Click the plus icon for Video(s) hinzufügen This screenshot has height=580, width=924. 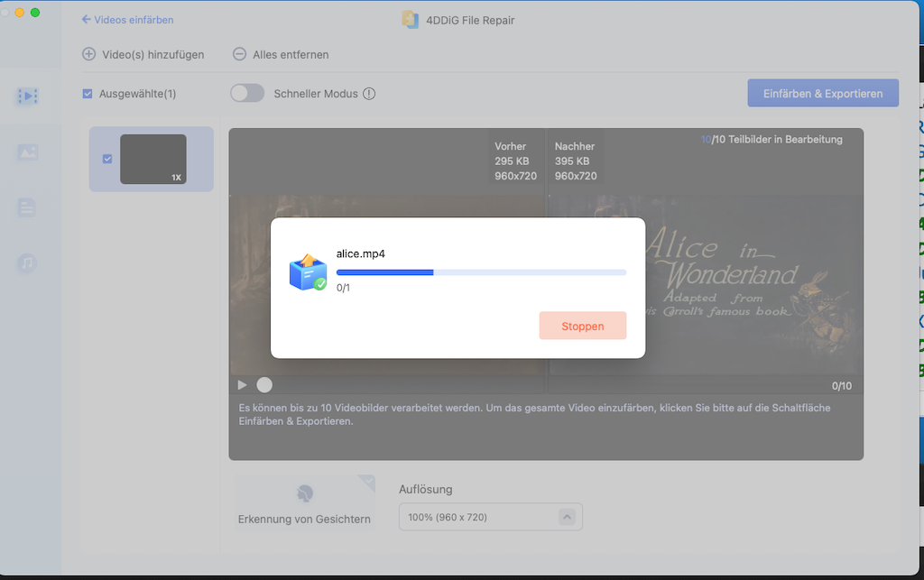[88, 54]
